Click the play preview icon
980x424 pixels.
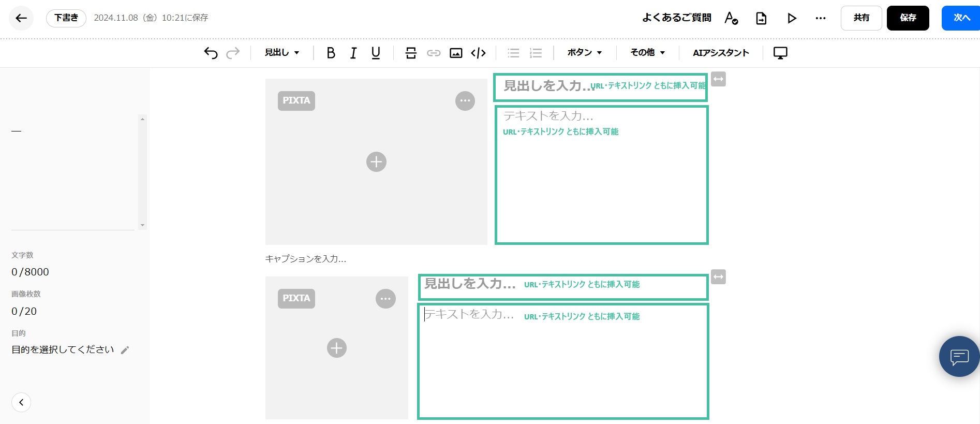pyautogui.click(x=791, y=18)
